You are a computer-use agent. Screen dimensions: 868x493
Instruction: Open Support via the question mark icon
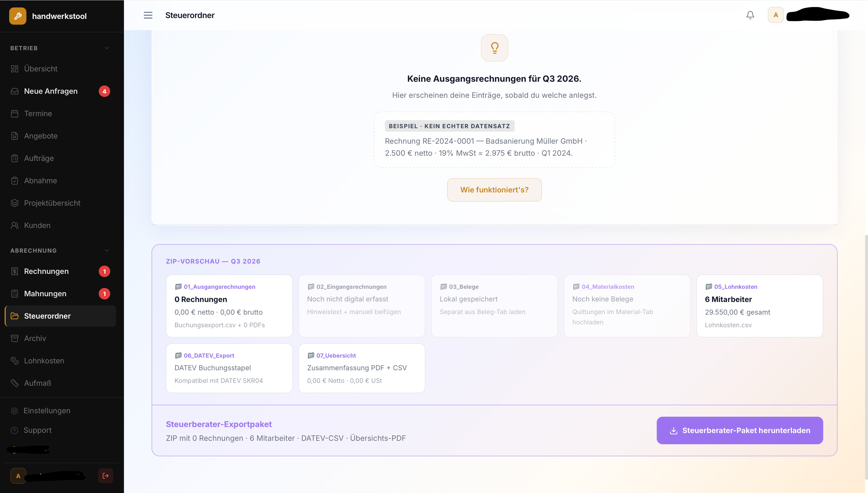14,430
